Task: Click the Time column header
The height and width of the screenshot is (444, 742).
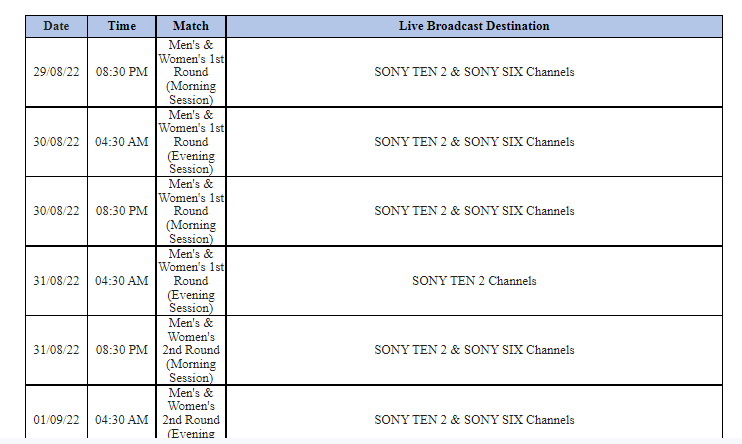Action: (x=122, y=26)
